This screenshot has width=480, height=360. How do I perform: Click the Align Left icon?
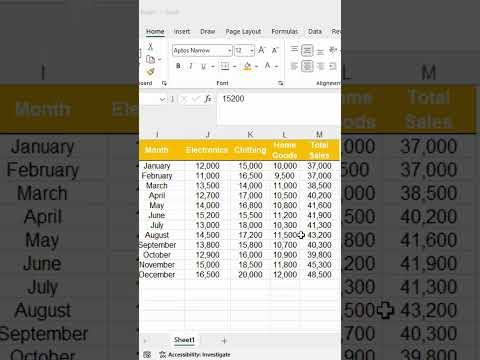coord(294,66)
